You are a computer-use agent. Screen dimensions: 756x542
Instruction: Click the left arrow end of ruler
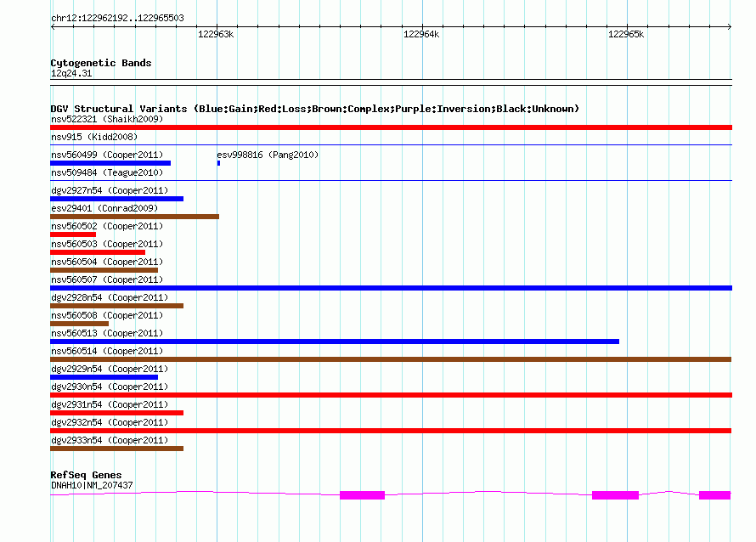(x=53, y=26)
